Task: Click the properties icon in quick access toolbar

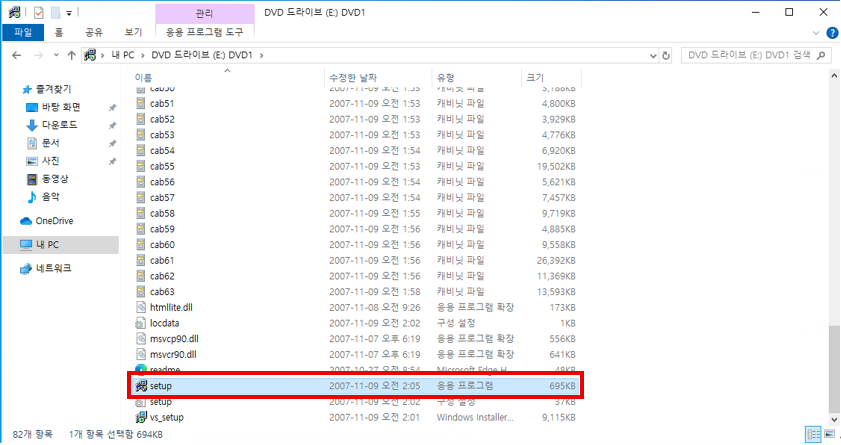Action: pyautogui.click(x=37, y=11)
